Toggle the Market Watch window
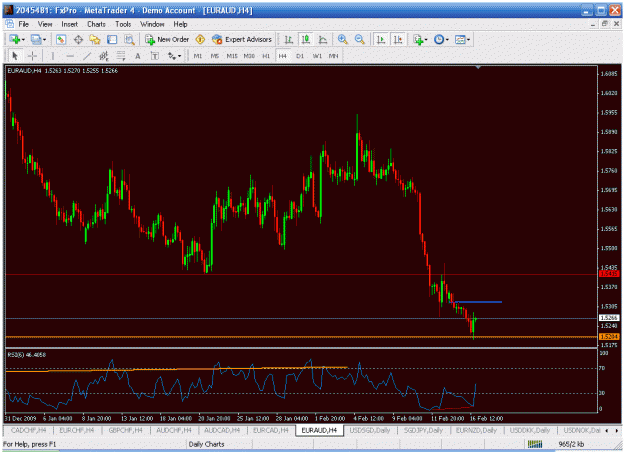625x452 pixels. 61,39
